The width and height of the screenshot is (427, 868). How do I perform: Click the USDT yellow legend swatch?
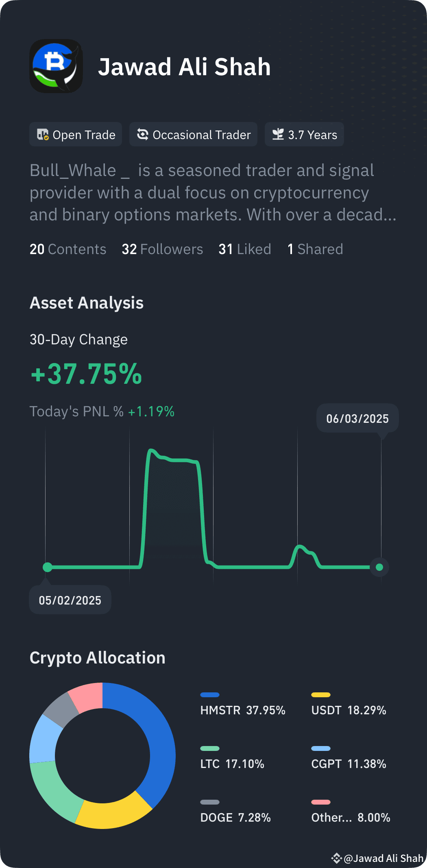click(x=321, y=695)
